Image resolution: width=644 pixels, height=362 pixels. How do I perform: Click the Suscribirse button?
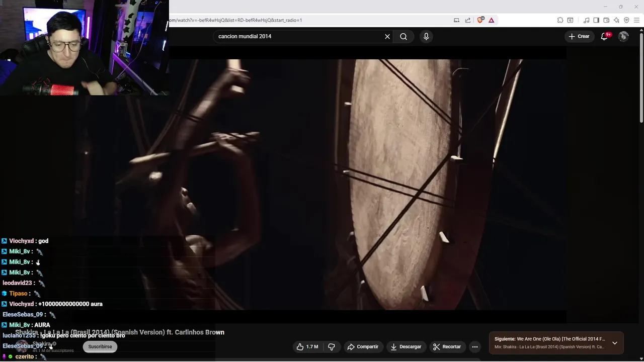[100, 346]
